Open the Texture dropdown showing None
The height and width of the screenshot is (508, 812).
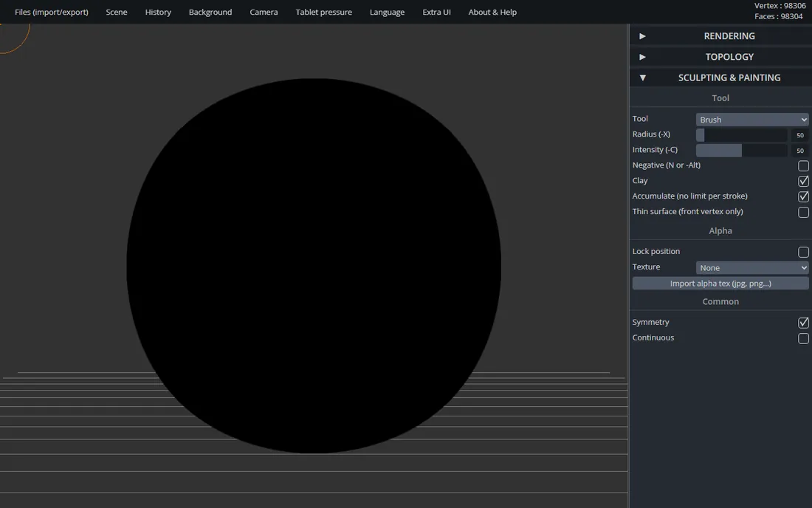point(752,268)
